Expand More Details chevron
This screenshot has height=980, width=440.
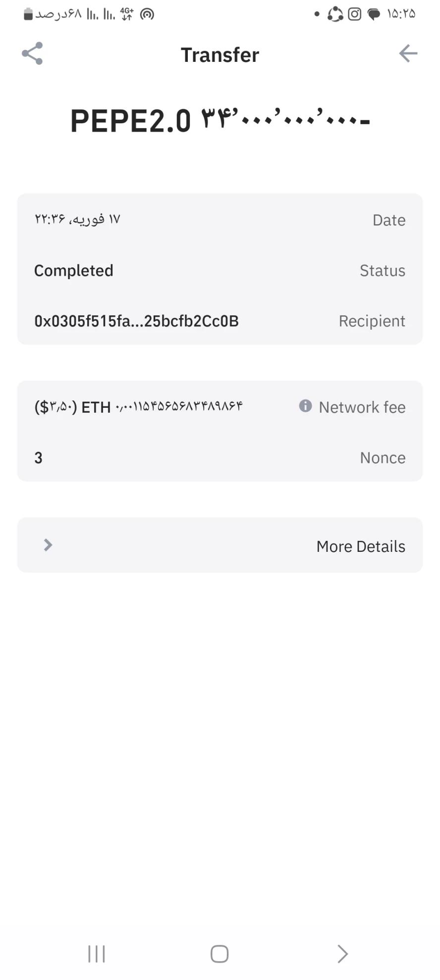tap(48, 545)
